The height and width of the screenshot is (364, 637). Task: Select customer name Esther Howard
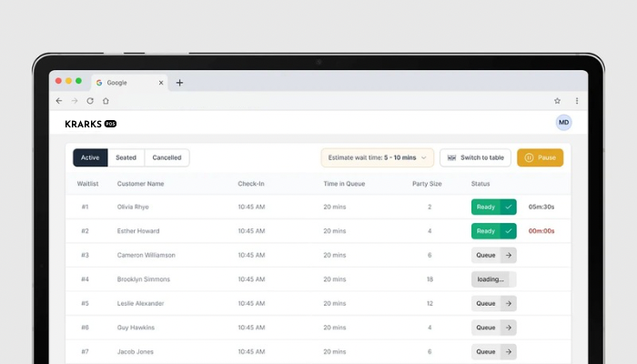click(x=138, y=231)
